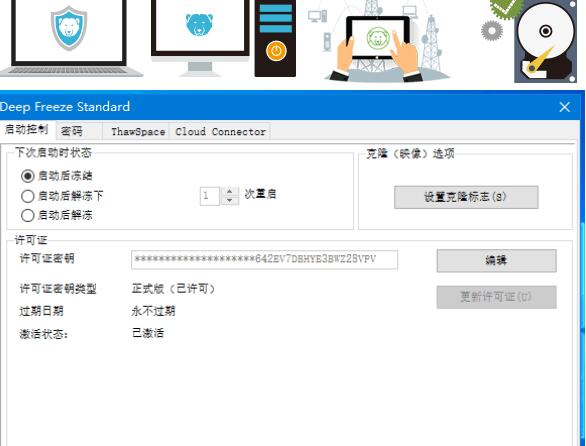Click the 永不过期 expiry value

[x=153, y=311]
